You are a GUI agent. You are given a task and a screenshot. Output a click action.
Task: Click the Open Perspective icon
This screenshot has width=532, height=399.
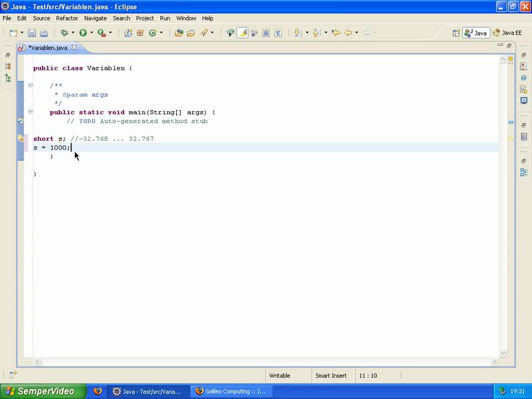[x=456, y=33]
